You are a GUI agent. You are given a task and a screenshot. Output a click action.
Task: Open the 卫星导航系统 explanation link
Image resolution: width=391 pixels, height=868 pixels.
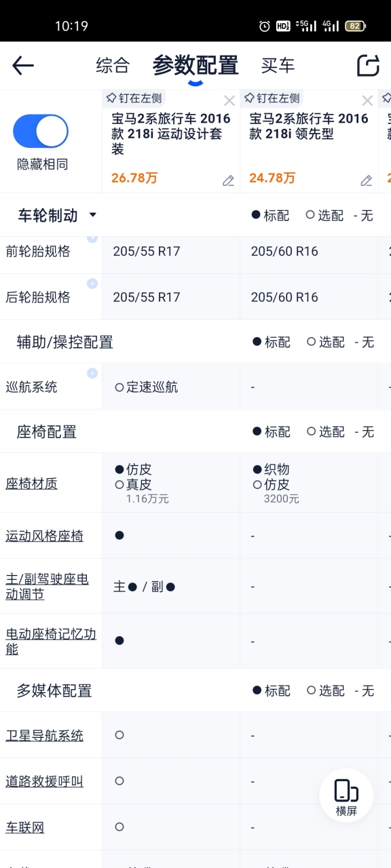(44, 735)
